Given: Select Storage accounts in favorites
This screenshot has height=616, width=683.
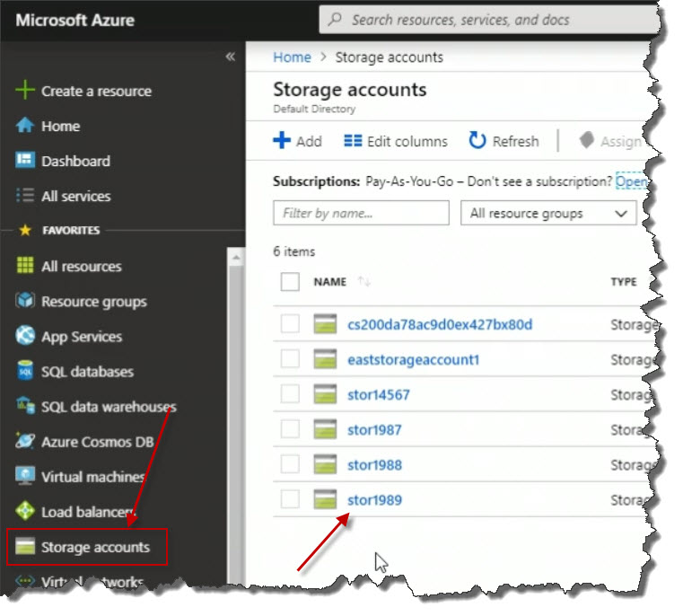Looking at the screenshot, I should tap(95, 547).
